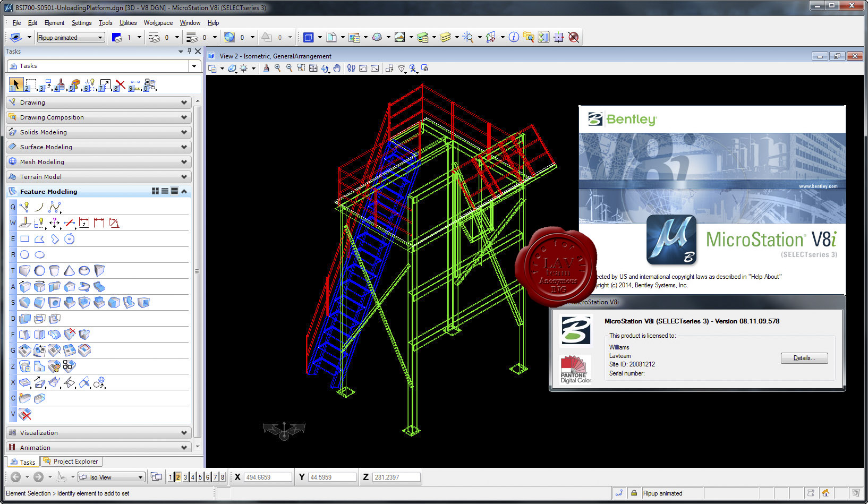Pick the Place SmartLine tool in row Q

24,207
